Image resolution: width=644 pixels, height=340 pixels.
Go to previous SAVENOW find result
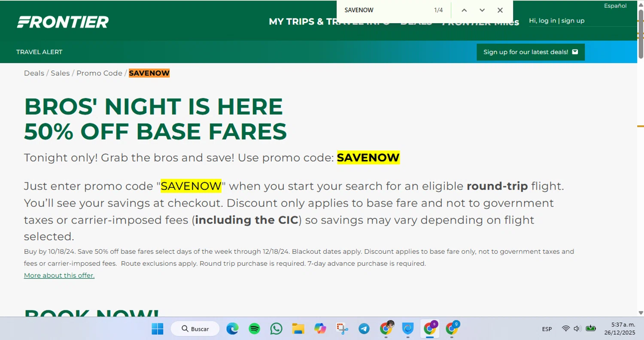click(x=464, y=10)
